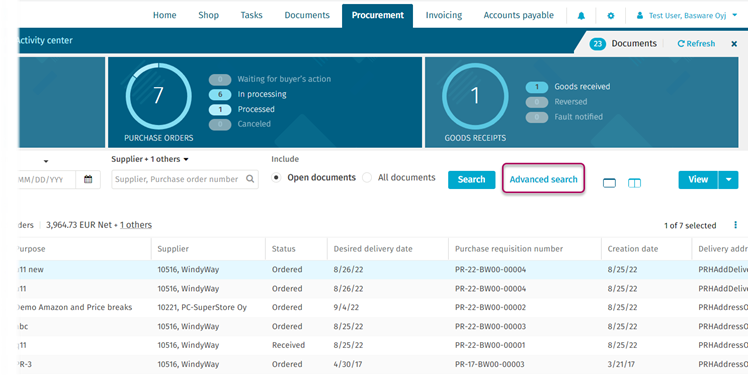Open the three-dot menu beside selected count
749x375 pixels.
pyautogui.click(x=735, y=225)
